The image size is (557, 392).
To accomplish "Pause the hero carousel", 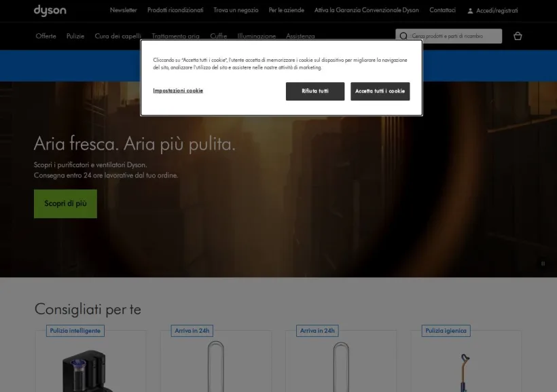I will (543, 264).
